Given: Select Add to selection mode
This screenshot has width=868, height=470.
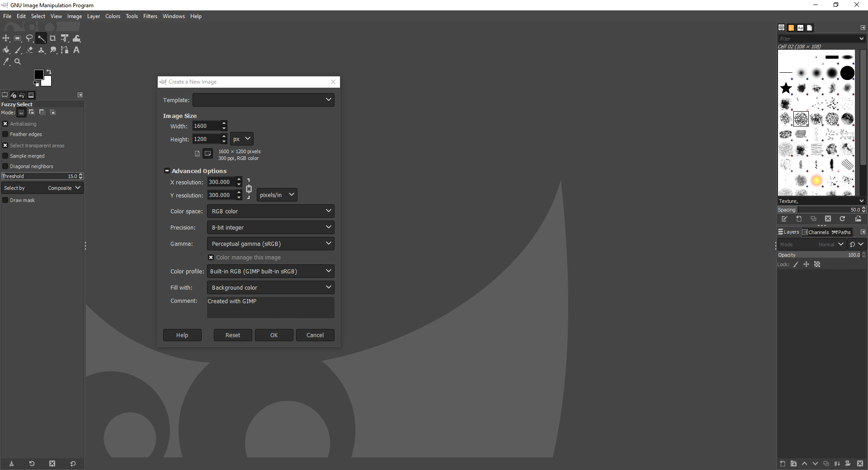Looking at the screenshot, I should [32, 113].
